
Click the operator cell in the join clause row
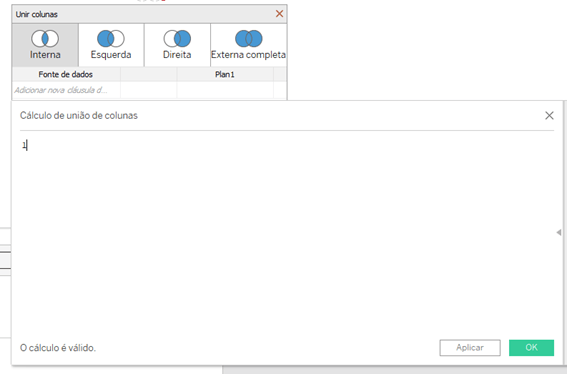(x=149, y=90)
